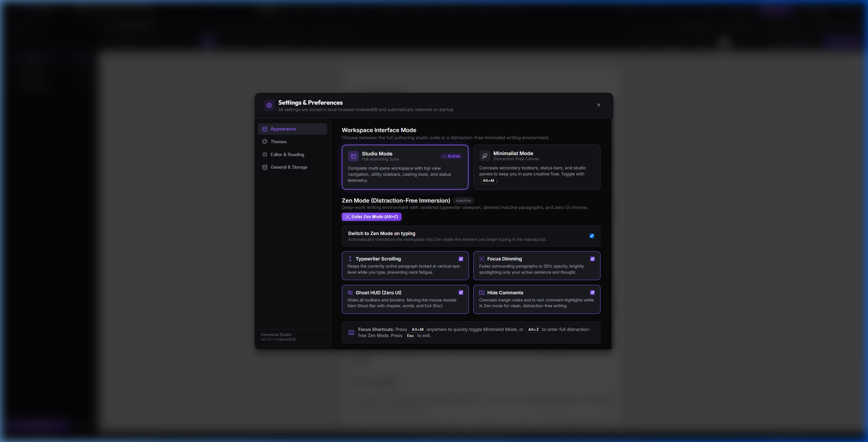Image resolution: width=868 pixels, height=442 pixels.
Task: Turn off Ghost HUD (Zero UI) checkbox
Action: click(461, 293)
